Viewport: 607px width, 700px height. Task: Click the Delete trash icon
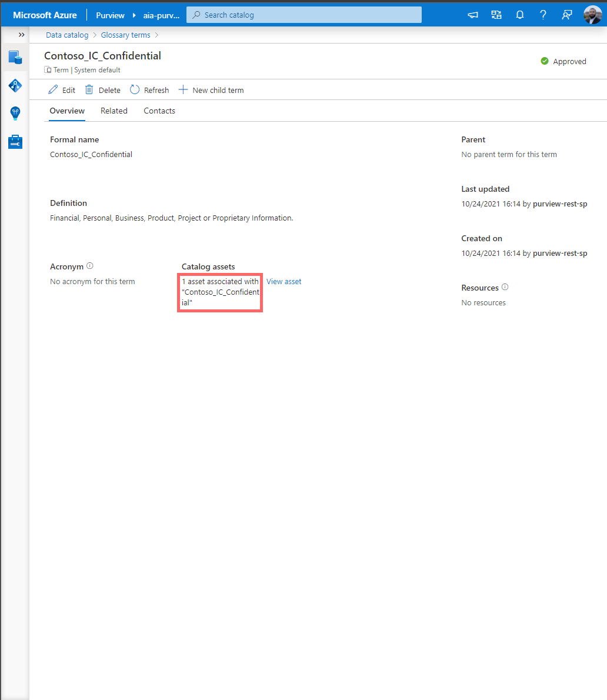coord(89,90)
